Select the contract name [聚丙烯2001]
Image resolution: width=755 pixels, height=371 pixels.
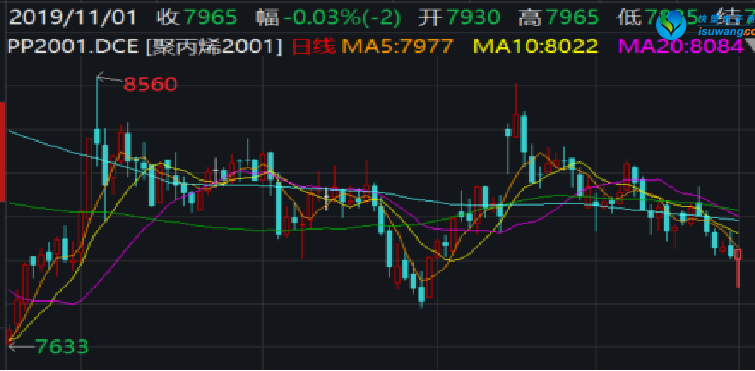pos(214,47)
